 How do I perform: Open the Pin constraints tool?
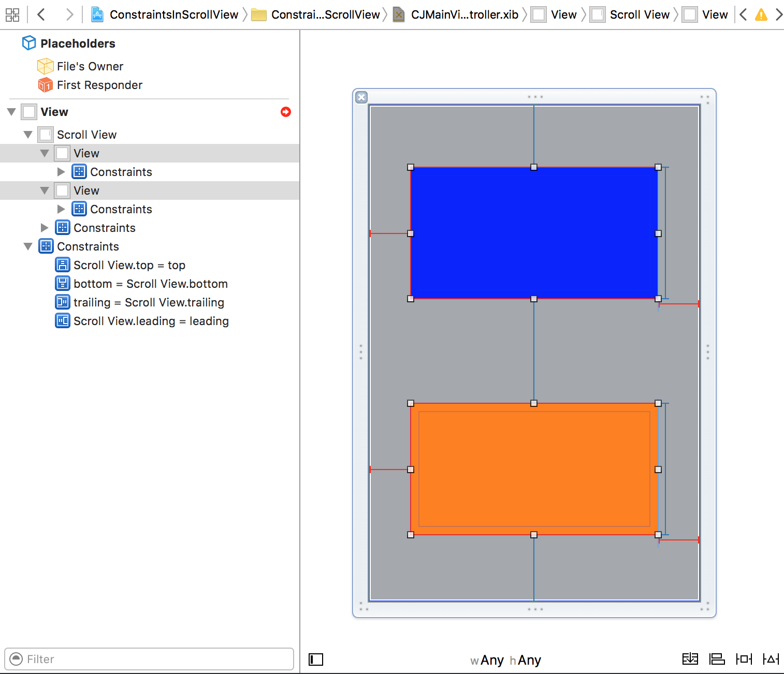pos(744,659)
